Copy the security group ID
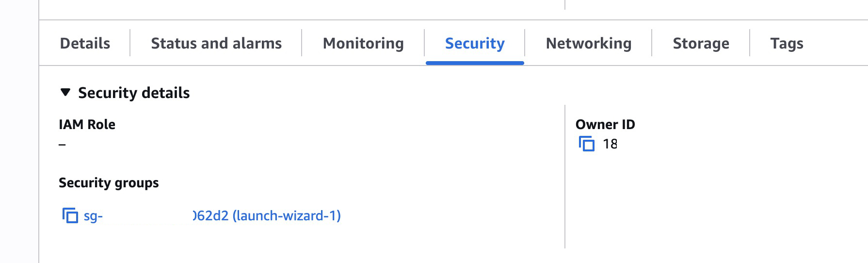This screenshot has width=868, height=263. 70,215
